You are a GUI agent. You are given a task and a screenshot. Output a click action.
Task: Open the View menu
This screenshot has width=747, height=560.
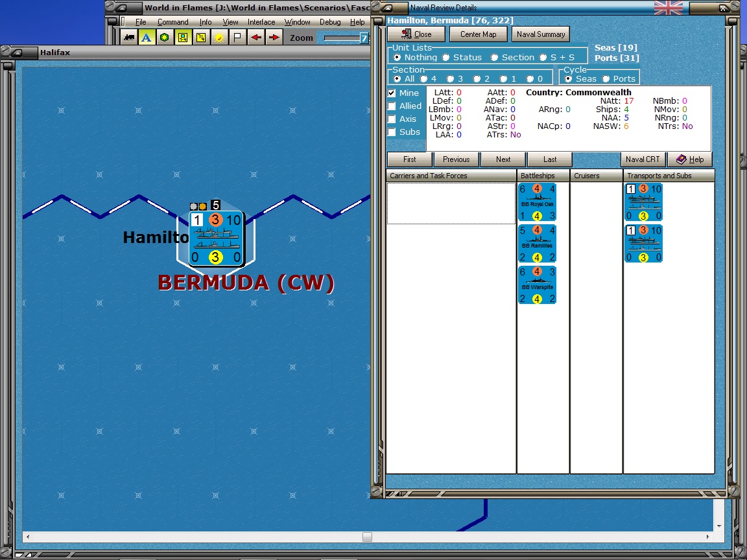tap(230, 22)
